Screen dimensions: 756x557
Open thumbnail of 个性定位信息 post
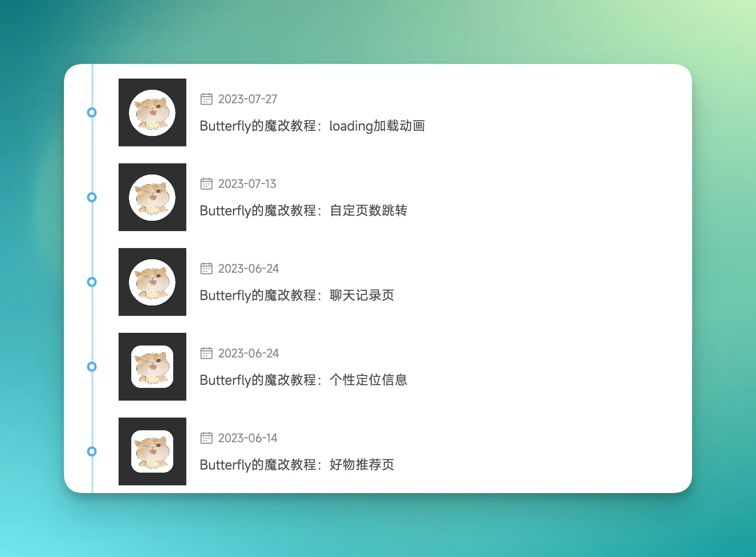coord(152,367)
